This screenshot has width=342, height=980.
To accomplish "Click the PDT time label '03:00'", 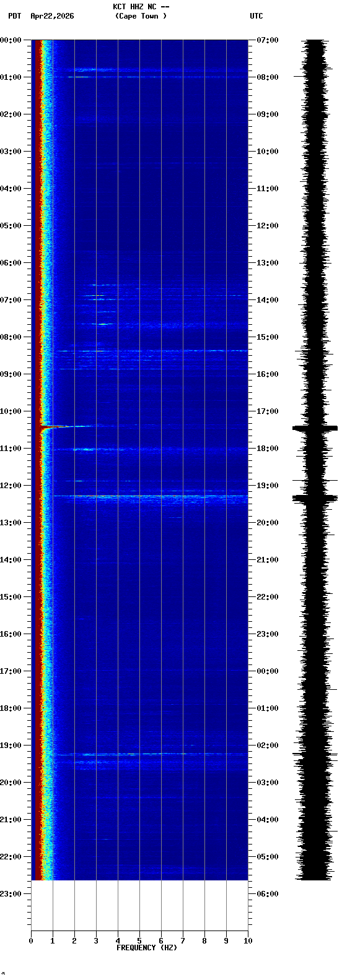I will [x=11, y=152].
